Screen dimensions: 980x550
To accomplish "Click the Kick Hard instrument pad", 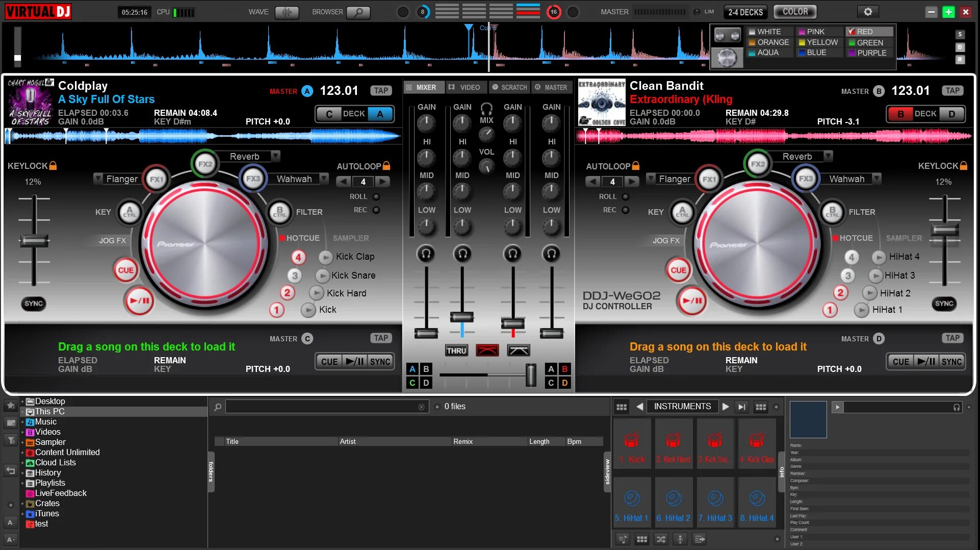I will 674,443.
